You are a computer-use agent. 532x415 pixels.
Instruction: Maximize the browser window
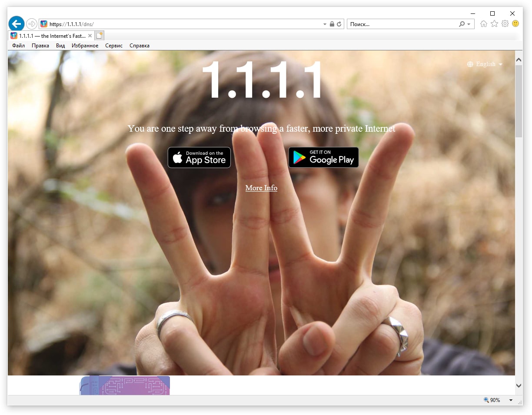click(x=492, y=13)
